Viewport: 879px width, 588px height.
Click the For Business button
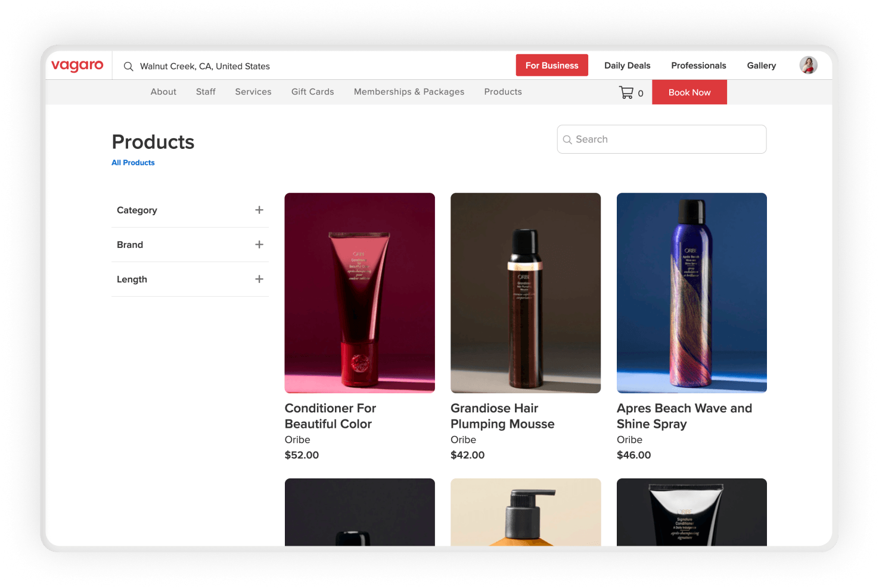552,66
